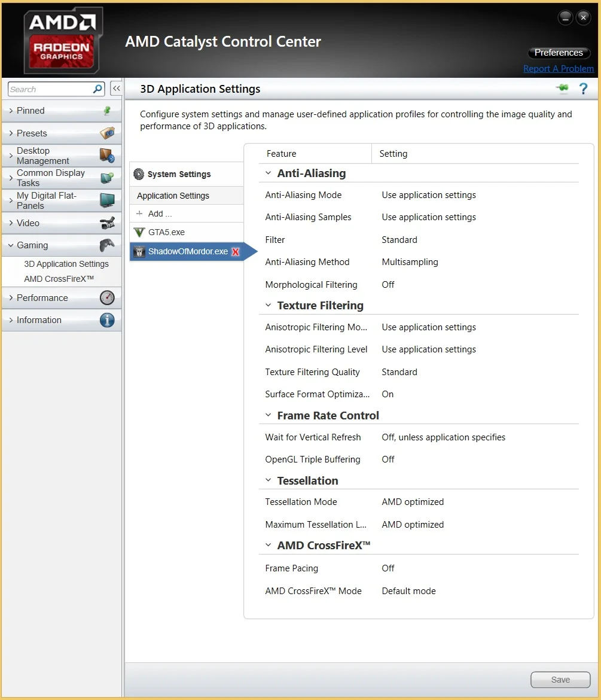Click the ShadowOfMordor.exe application icon
The image size is (601, 700).
click(139, 252)
